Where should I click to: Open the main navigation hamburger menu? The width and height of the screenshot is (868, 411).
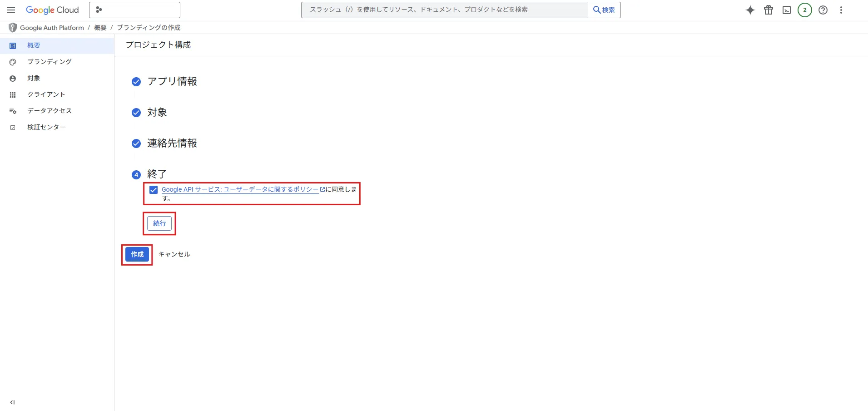11,10
